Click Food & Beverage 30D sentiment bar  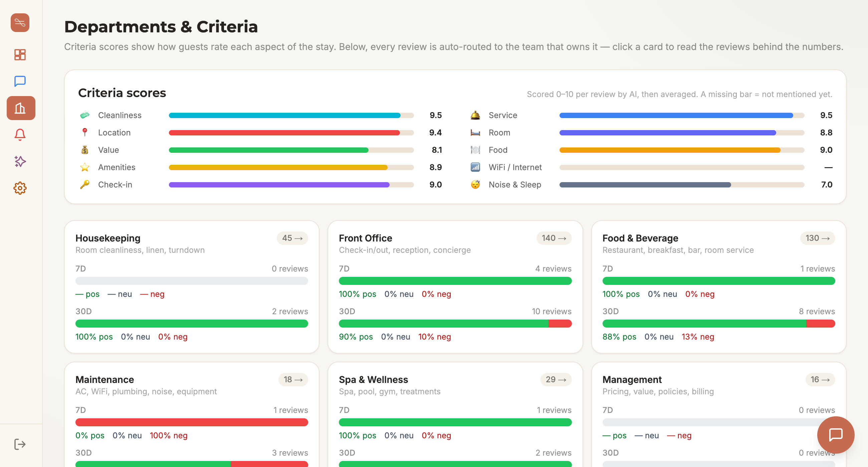coord(719,324)
